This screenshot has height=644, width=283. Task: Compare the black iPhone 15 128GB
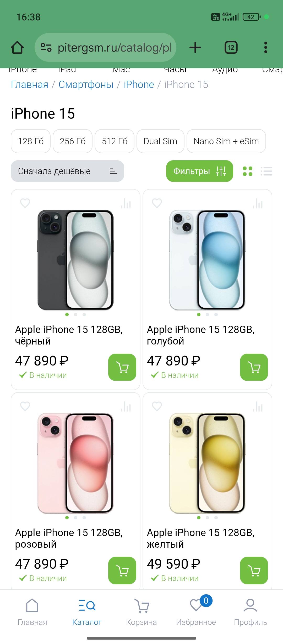pyautogui.click(x=126, y=203)
